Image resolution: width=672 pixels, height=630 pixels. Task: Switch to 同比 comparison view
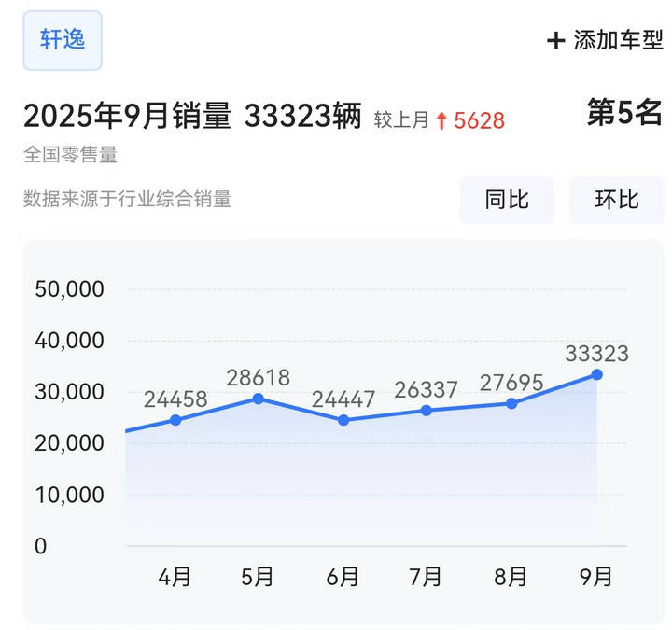(507, 200)
